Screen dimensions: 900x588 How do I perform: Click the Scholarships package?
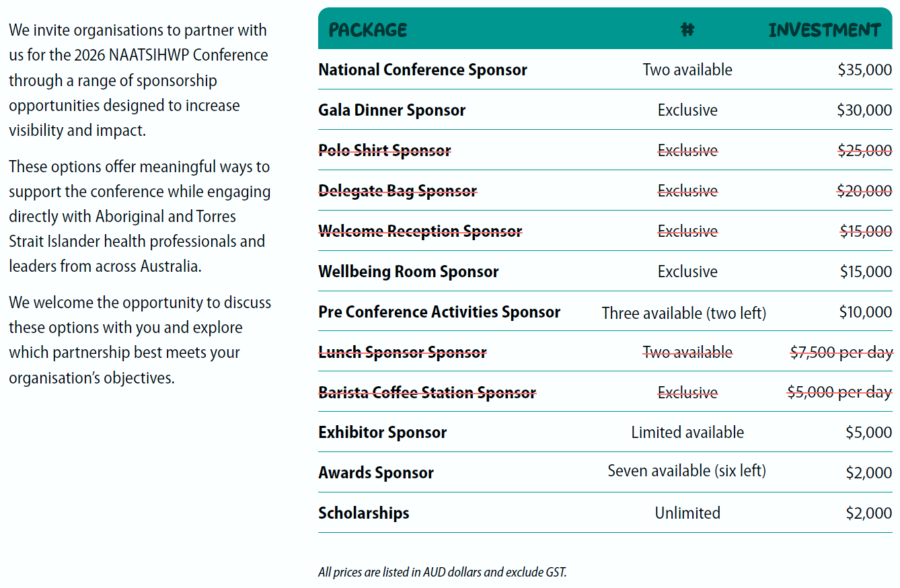click(363, 513)
